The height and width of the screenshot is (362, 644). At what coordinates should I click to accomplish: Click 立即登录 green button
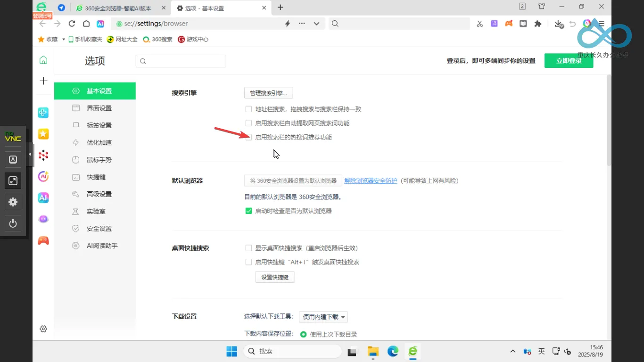pyautogui.click(x=569, y=61)
